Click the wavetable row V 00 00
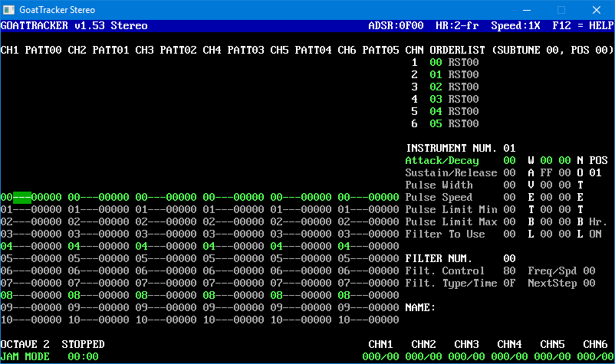This screenshot has height=364, width=615. click(549, 185)
